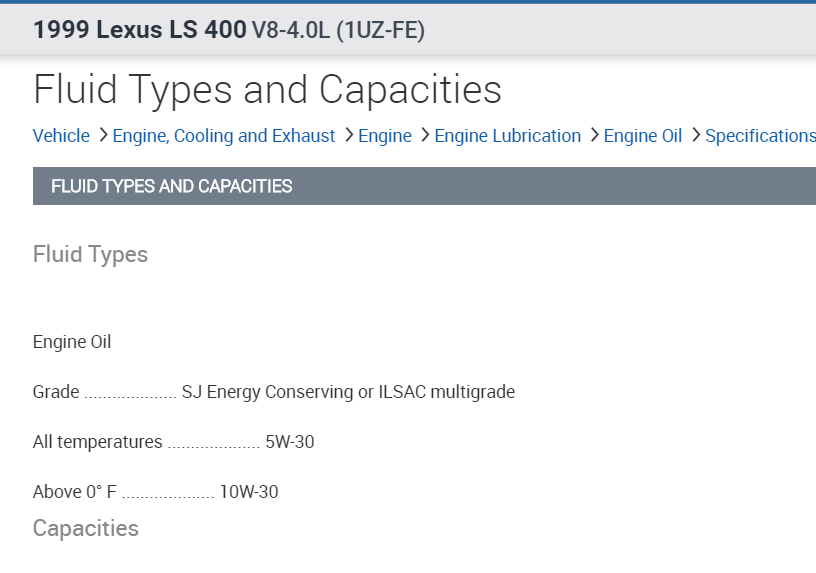Click the Engine breadcrumb link
Viewport: 816px width, 573px height.
tap(385, 136)
